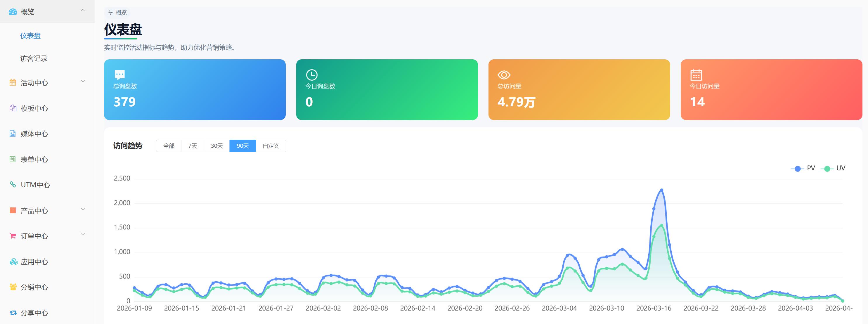Switch to the 30天 range tab

click(x=217, y=146)
